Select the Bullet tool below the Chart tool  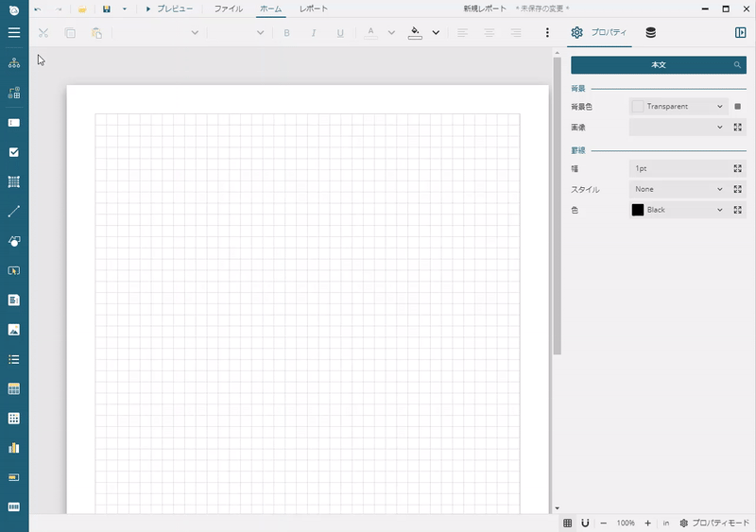tap(14, 477)
